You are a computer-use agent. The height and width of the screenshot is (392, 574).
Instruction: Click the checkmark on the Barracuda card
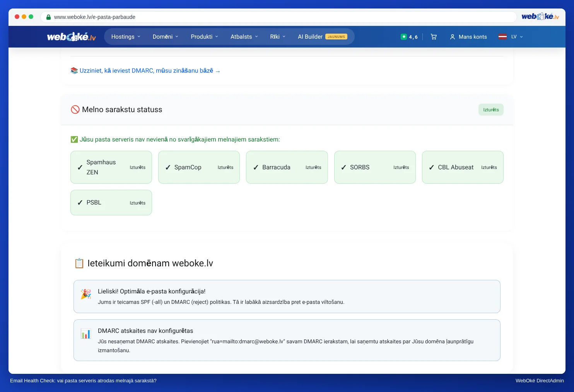(x=256, y=167)
